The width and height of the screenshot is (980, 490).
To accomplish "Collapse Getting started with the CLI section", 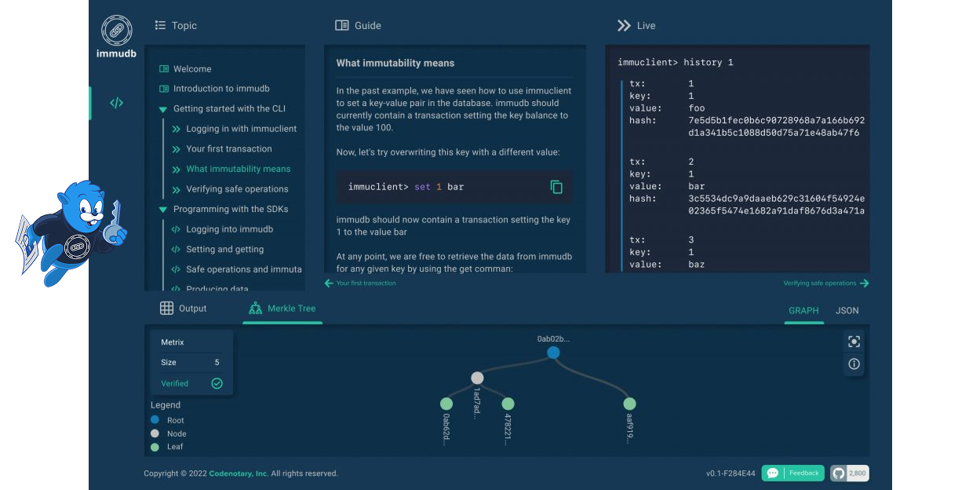I will coord(163,109).
